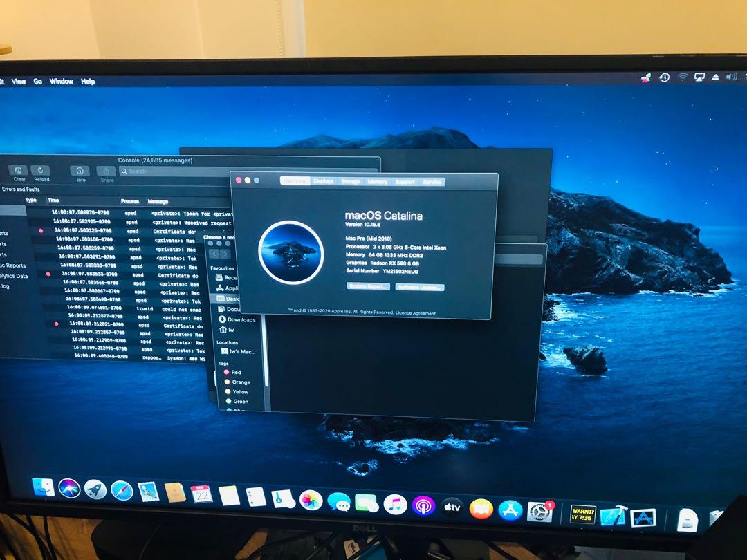Select lw's Mac under Locations
The height and width of the screenshot is (560, 747).
238,351
